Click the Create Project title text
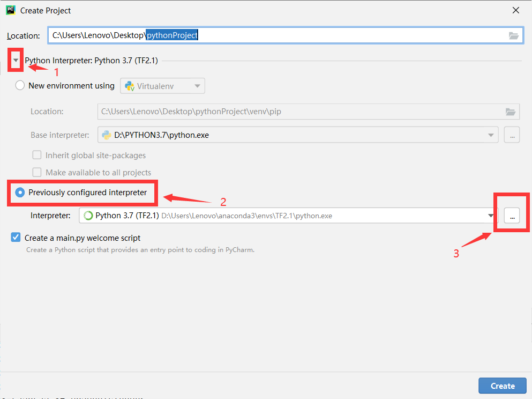The height and width of the screenshot is (399, 532). pos(46,11)
